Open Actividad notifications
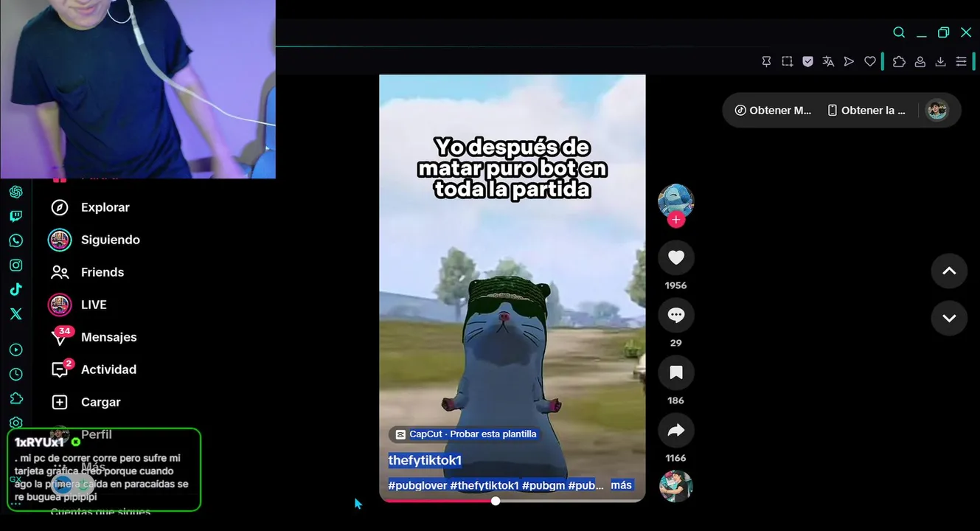980x531 pixels. 93,369
